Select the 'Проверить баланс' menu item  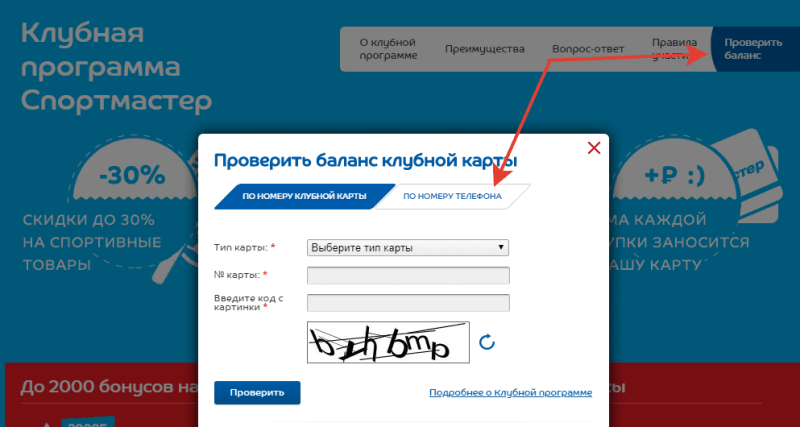coord(753,49)
